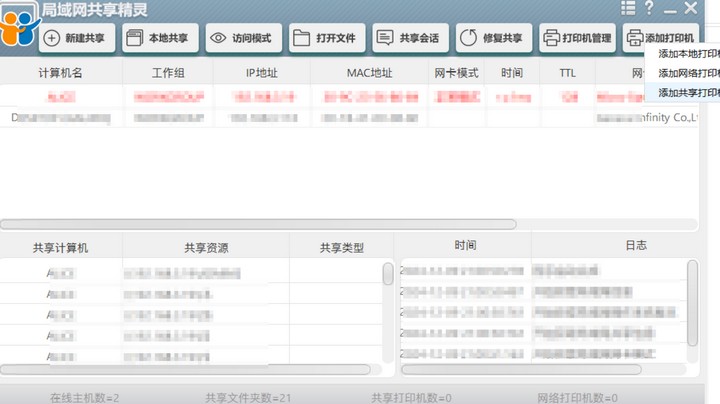Screen dimensions: 720x404
Task: Choose 添加网络打印机 from the dropdown menu
Action: point(688,73)
